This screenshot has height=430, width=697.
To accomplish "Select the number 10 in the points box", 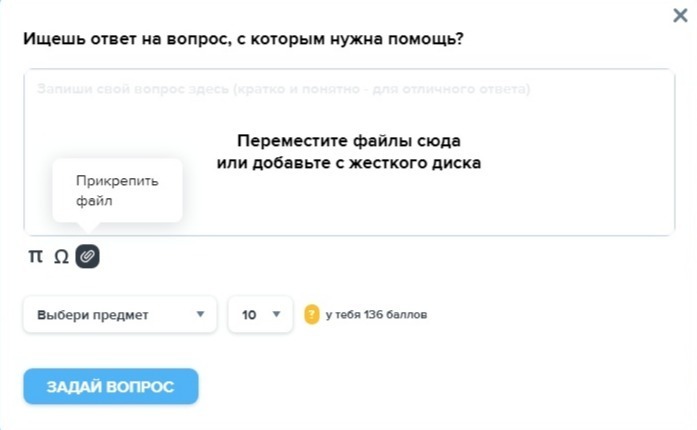I will point(249,315).
